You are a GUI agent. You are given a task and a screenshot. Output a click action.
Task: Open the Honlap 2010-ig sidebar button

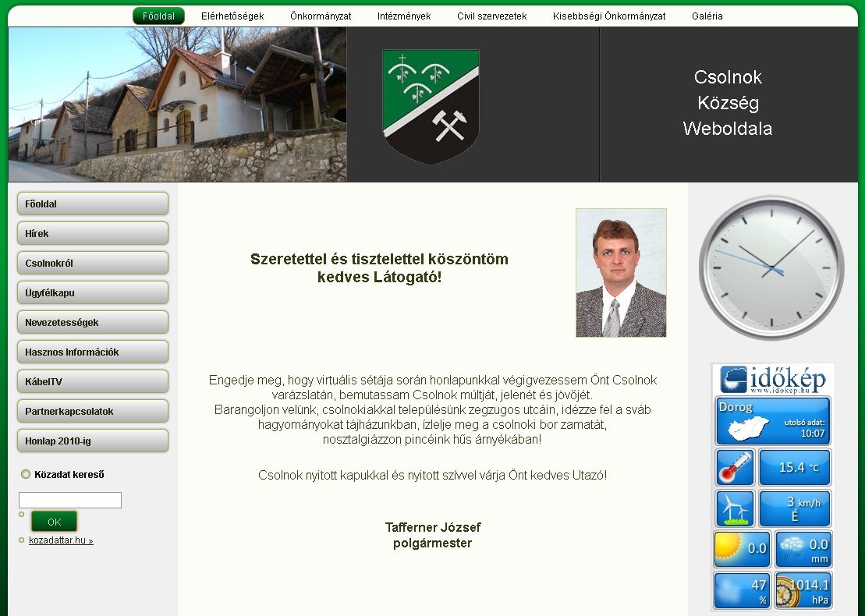click(x=93, y=441)
